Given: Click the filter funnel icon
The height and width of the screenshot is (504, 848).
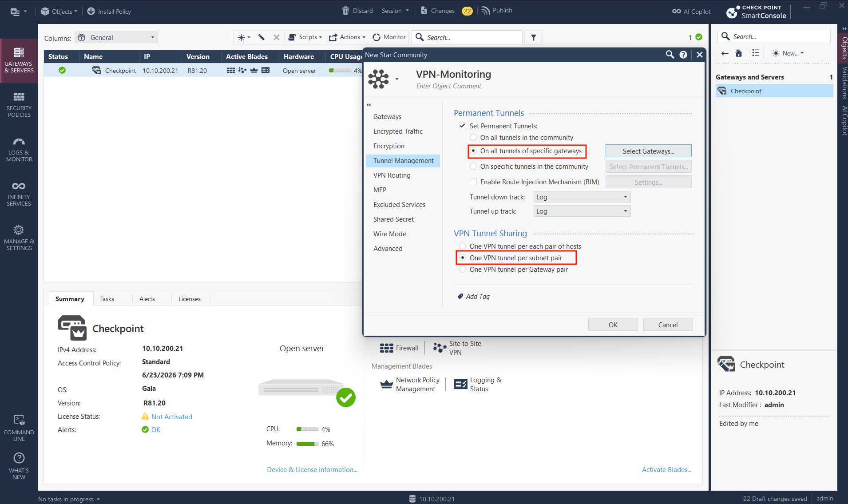Looking at the screenshot, I should point(534,38).
